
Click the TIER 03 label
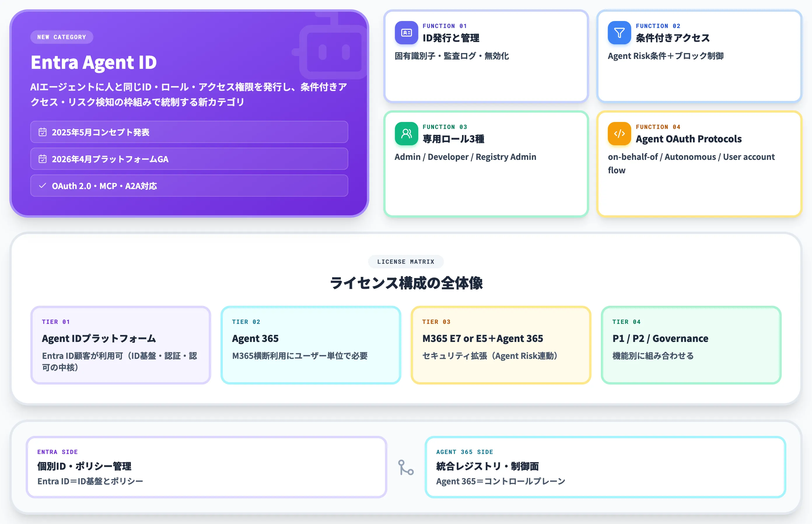(x=436, y=322)
